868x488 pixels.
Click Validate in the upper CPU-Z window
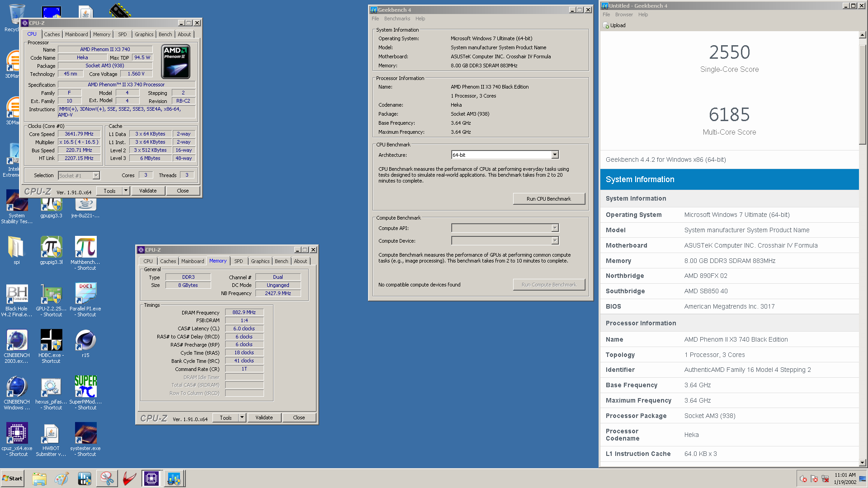[x=148, y=191]
